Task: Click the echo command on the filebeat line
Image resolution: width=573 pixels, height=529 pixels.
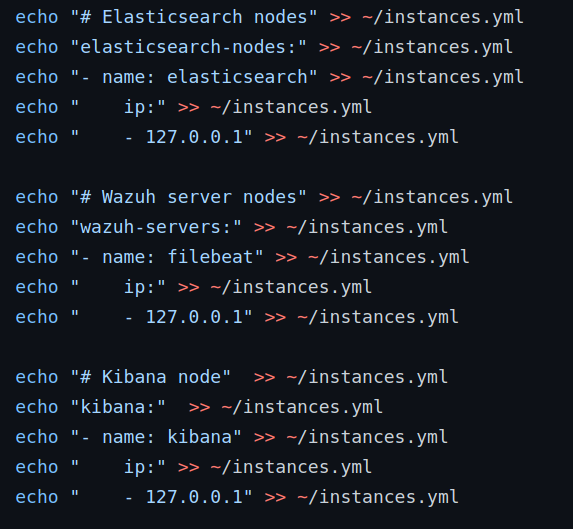Action: coord(37,257)
